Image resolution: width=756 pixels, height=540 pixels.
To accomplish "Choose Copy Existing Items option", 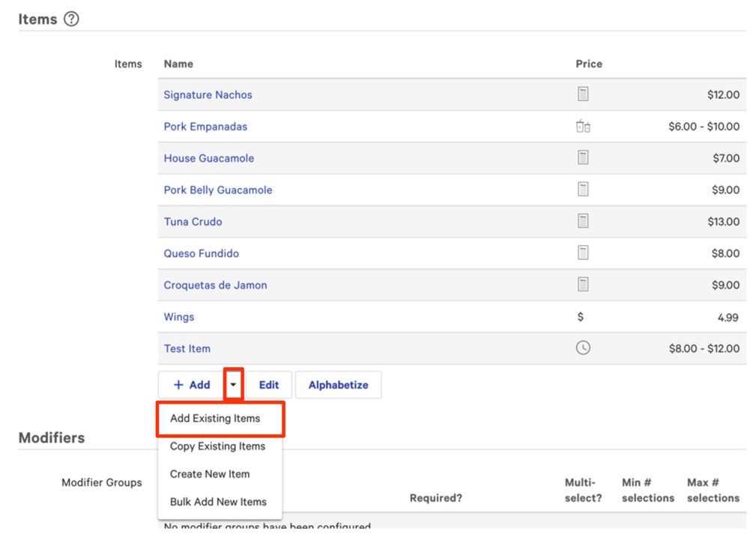I will [217, 446].
